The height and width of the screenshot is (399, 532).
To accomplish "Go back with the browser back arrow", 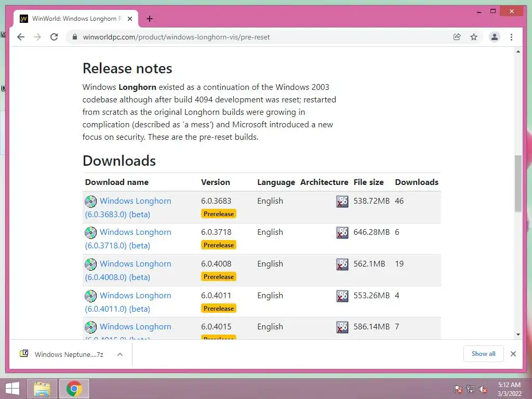I will 21,37.
